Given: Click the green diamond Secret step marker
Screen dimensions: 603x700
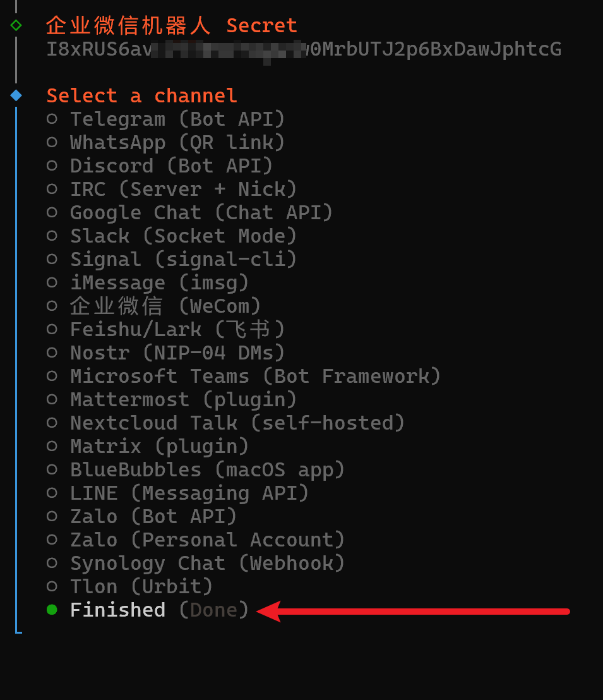Looking at the screenshot, I should pos(16,25).
